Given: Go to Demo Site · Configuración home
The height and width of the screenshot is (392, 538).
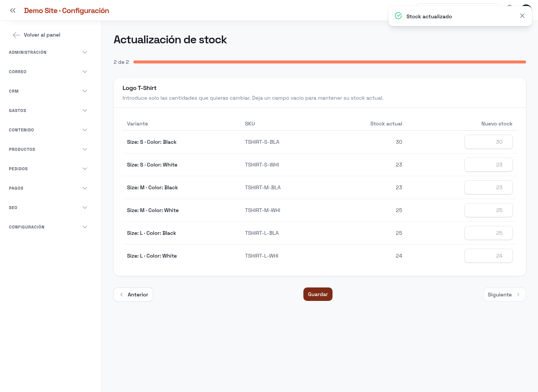Looking at the screenshot, I should pyautogui.click(x=67, y=10).
